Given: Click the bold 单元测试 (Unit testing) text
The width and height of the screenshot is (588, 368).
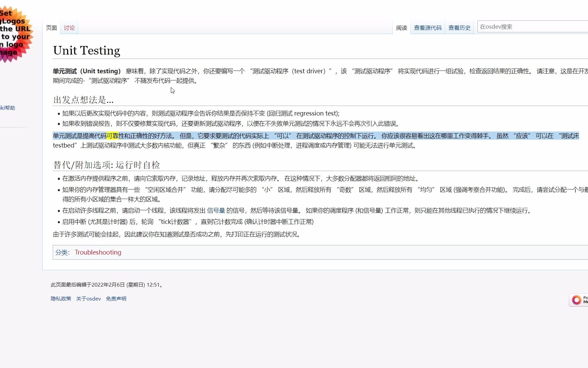Looking at the screenshot, I should [x=87, y=71].
